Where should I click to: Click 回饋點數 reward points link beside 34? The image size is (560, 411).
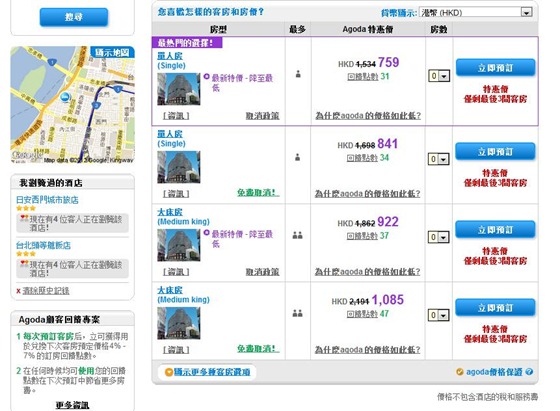362,158
